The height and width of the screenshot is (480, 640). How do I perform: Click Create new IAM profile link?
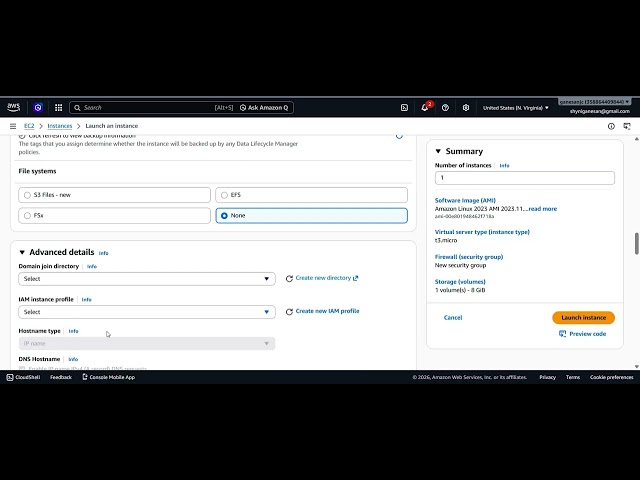point(327,311)
